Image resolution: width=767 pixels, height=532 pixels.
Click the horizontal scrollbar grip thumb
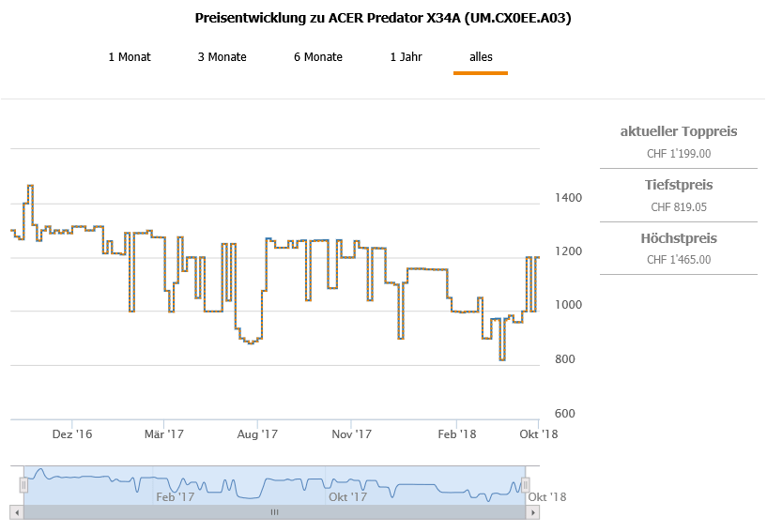(275, 512)
